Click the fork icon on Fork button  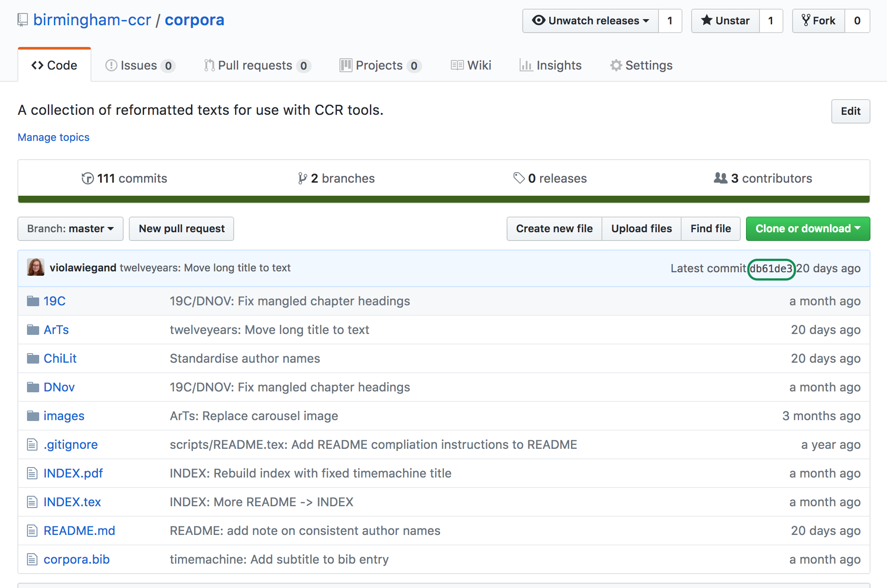point(806,20)
